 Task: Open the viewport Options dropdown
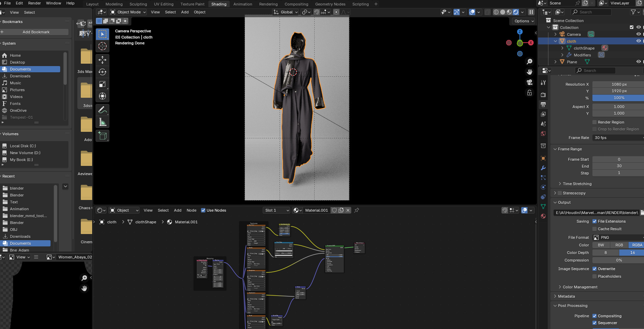point(524,21)
